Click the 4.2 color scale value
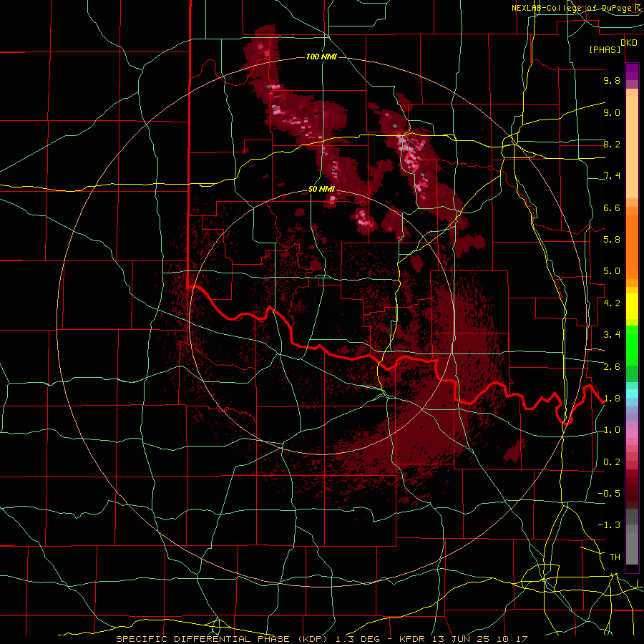Viewport: 644px width, 644px height. (x=612, y=303)
